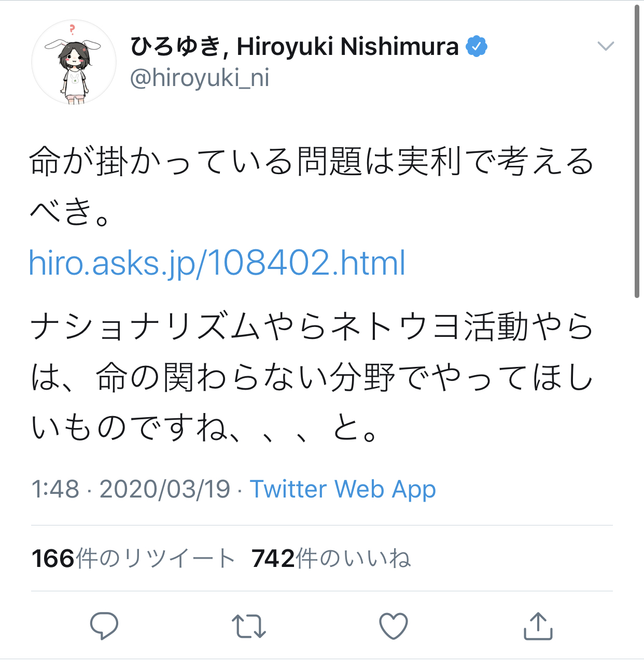Like the tweet with the heart icon

point(394,626)
